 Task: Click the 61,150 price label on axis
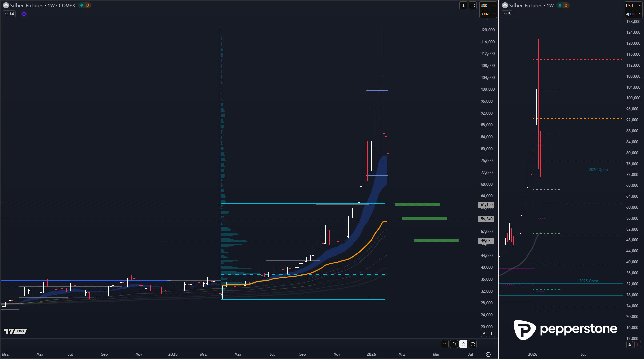pos(486,205)
